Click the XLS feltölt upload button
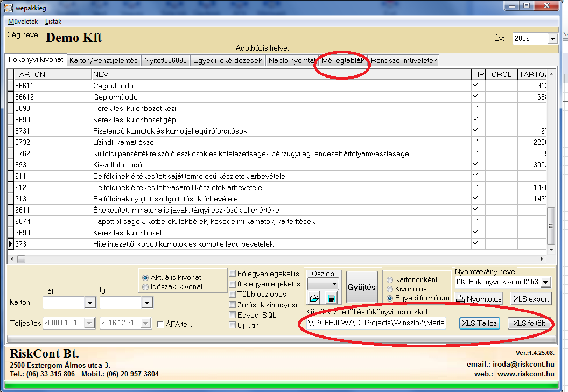Image resolution: width=568 pixels, height=392 pixels. [x=529, y=323]
